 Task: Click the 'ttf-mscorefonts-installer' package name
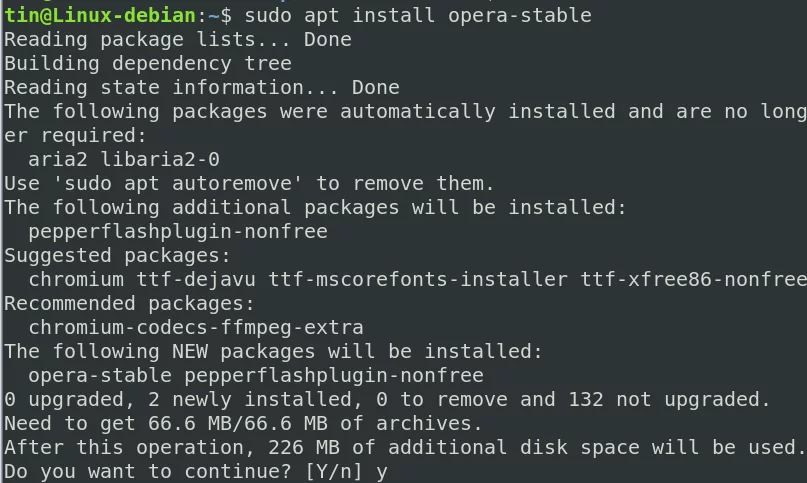(x=417, y=279)
